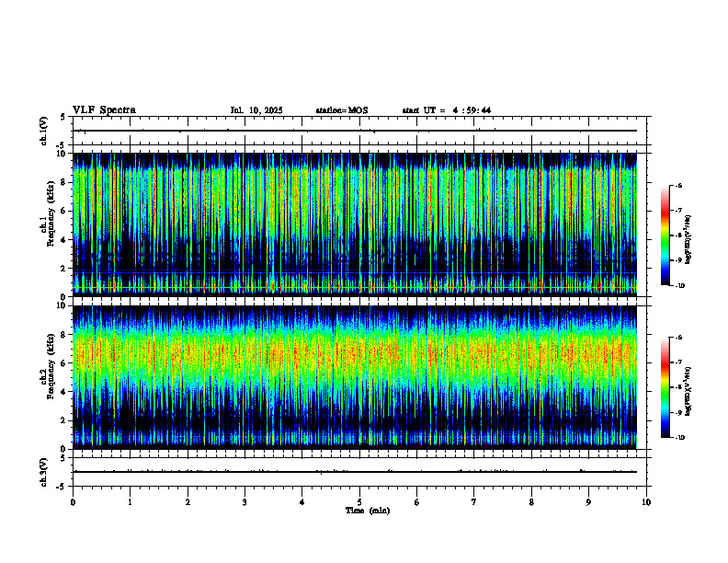Click the ch.2 frequency tick label "2"
Viewport: 728px width, 563px height.
(x=64, y=420)
